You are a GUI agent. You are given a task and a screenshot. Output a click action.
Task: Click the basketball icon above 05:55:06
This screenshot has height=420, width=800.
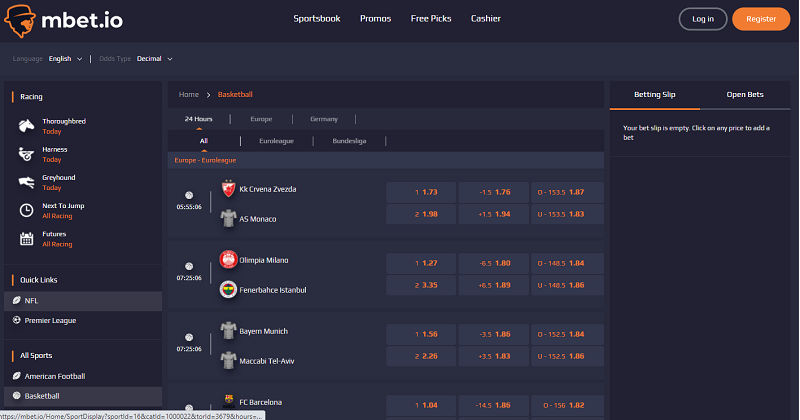(189, 195)
